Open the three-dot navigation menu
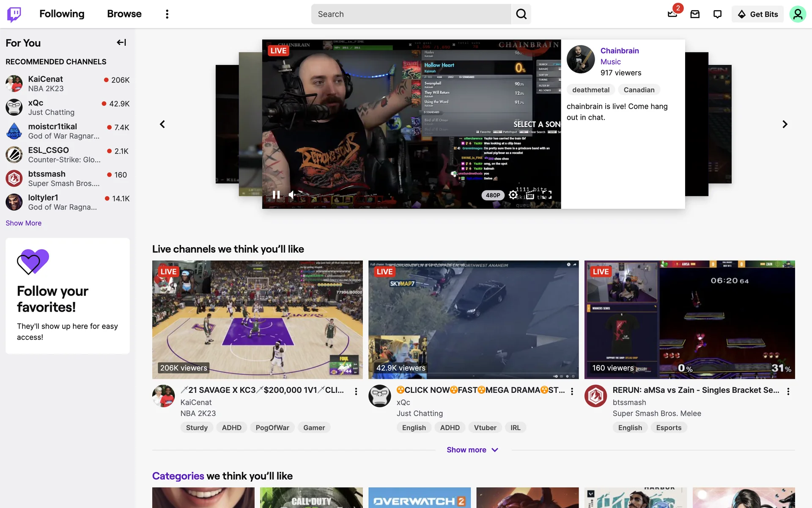 coord(167,14)
